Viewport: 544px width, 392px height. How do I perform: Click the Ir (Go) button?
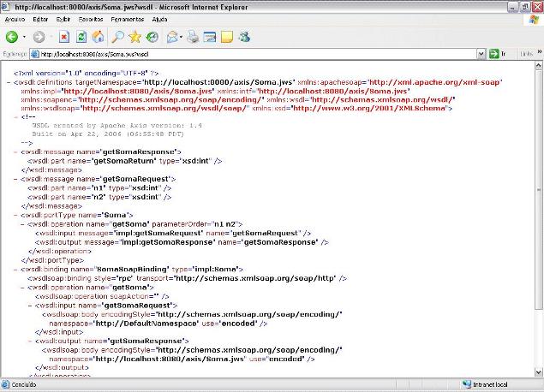(499, 53)
